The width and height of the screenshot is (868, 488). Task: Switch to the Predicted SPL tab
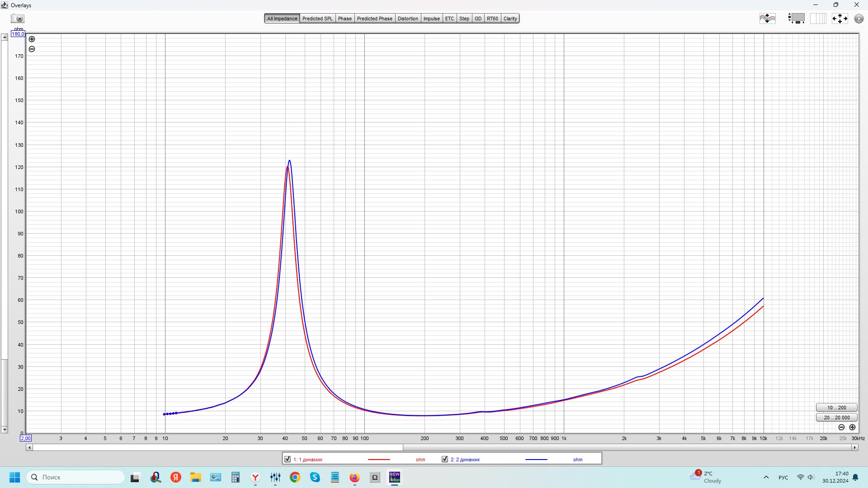(x=317, y=19)
